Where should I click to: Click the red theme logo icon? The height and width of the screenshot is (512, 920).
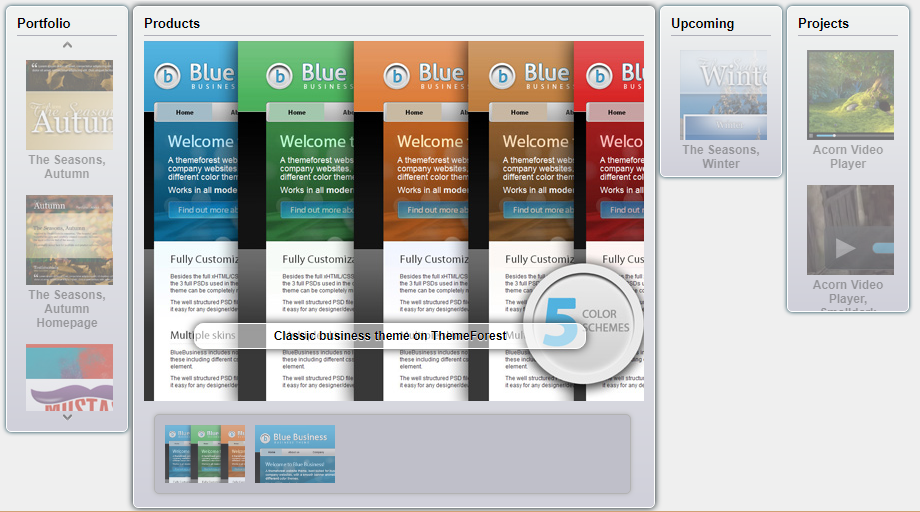pos(599,76)
